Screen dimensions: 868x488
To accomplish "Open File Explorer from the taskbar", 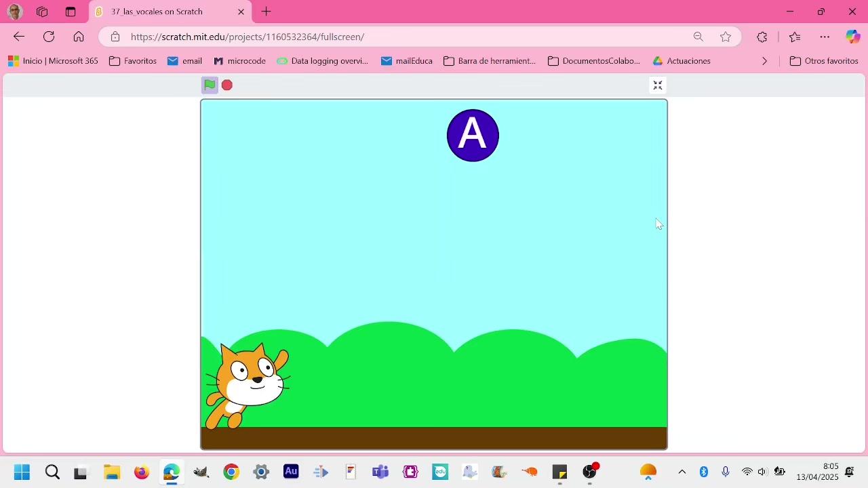I will pos(112,472).
